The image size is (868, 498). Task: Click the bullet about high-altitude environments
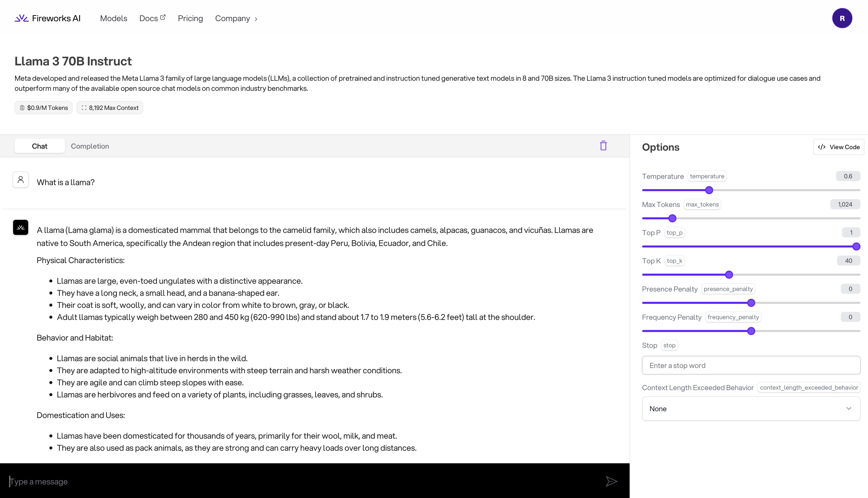pos(229,370)
